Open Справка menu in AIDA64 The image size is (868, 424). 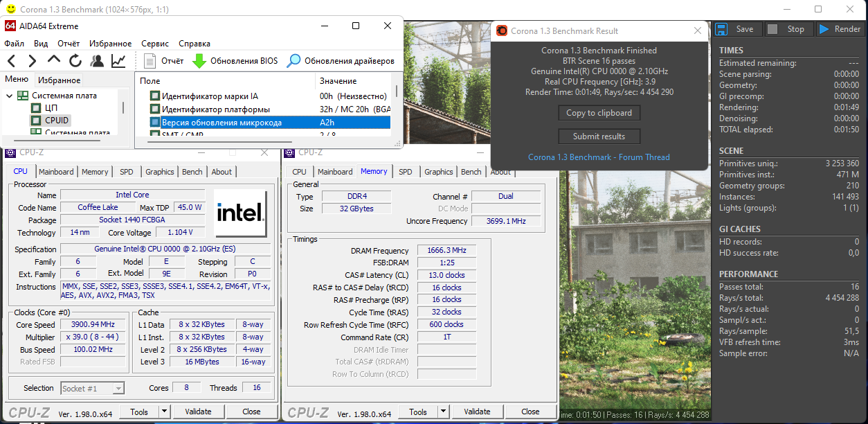tap(195, 43)
